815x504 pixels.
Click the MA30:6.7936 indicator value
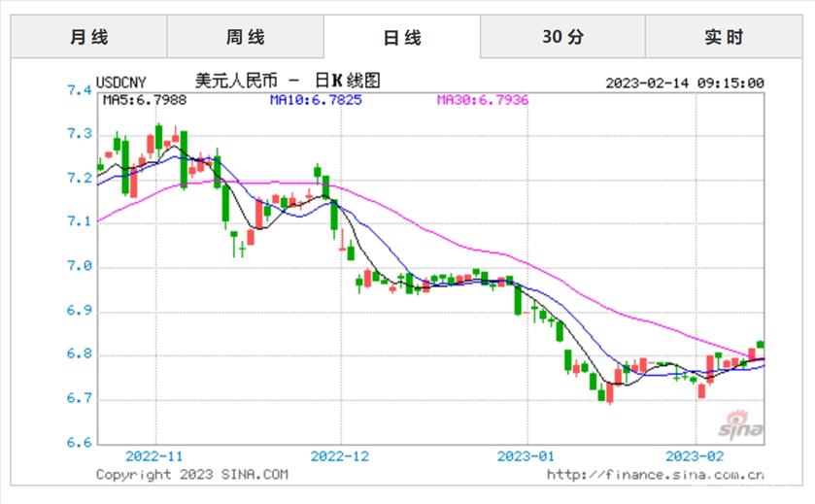click(x=483, y=100)
